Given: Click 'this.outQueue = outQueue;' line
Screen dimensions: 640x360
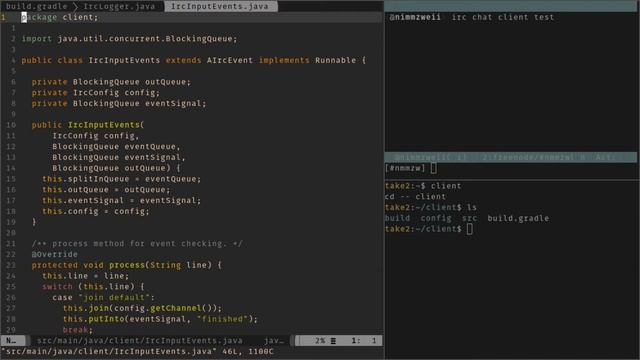Looking at the screenshot, I should [x=106, y=190].
